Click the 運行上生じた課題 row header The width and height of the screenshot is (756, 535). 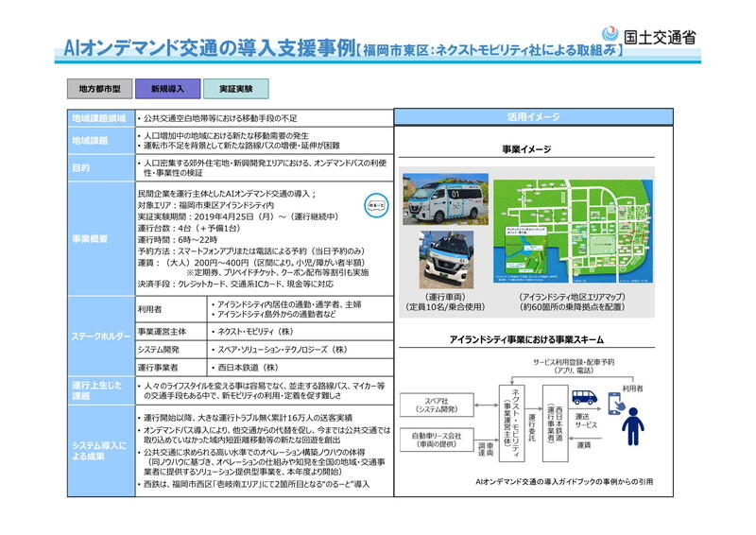101,390
